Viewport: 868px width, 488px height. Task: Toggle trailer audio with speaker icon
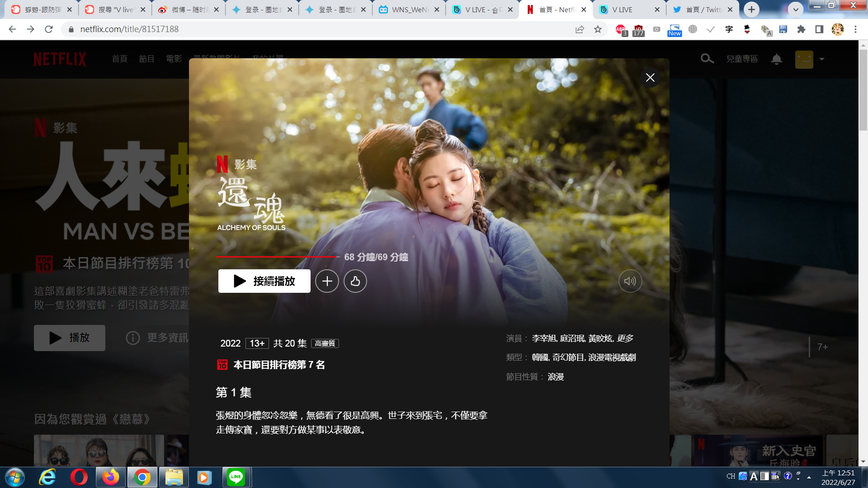tap(630, 281)
